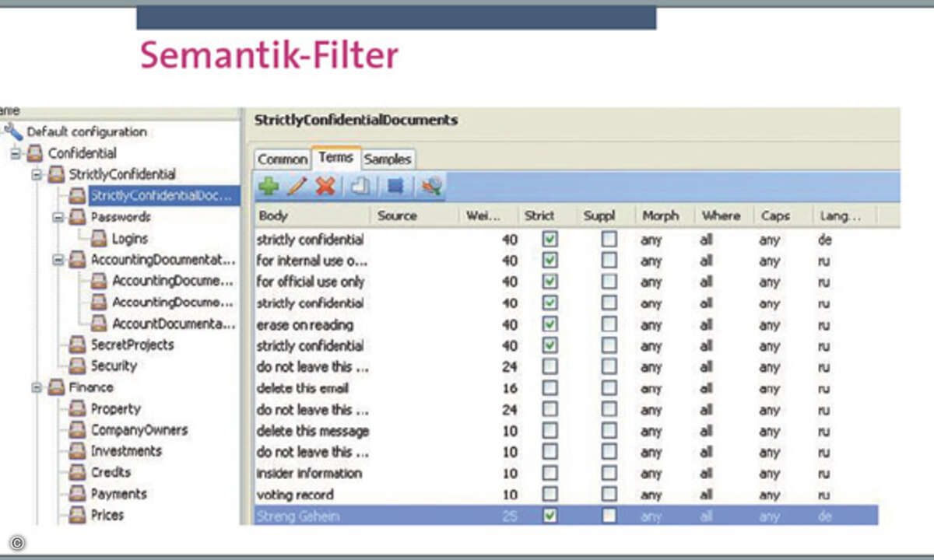Uncheck Strict for 'for internal use o...'
Viewport: 934px width, 560px height.
tap(550, 261)
